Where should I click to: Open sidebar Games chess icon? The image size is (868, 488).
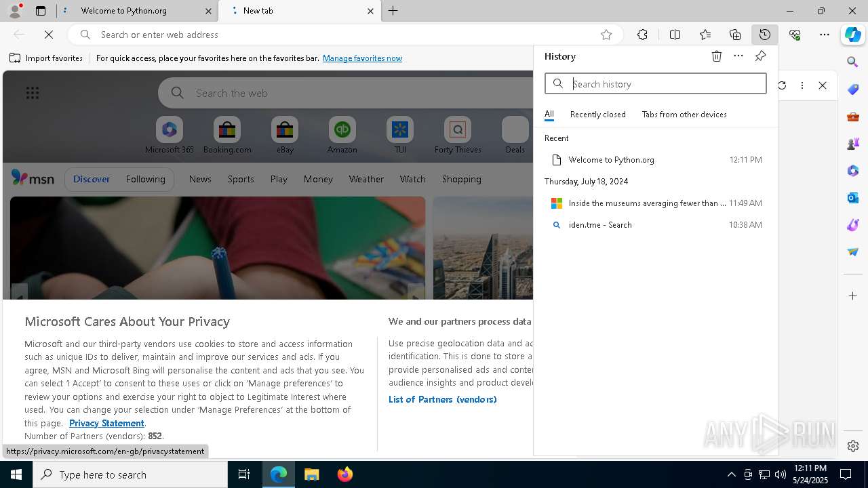853,144
